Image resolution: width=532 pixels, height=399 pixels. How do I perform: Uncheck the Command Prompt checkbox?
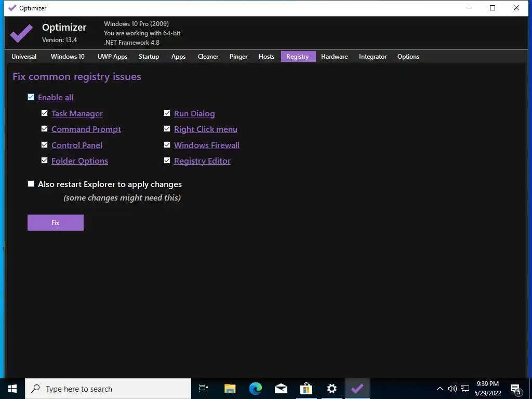[x=45, y=129]
